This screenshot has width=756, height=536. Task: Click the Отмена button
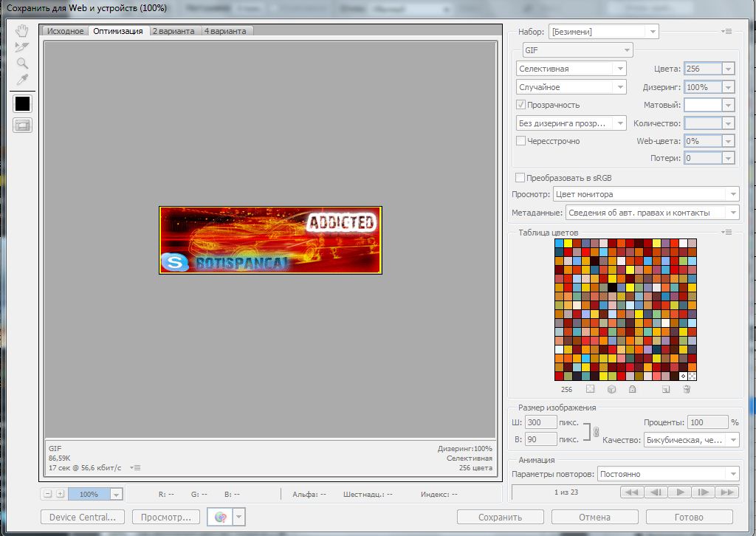point(594,518)
